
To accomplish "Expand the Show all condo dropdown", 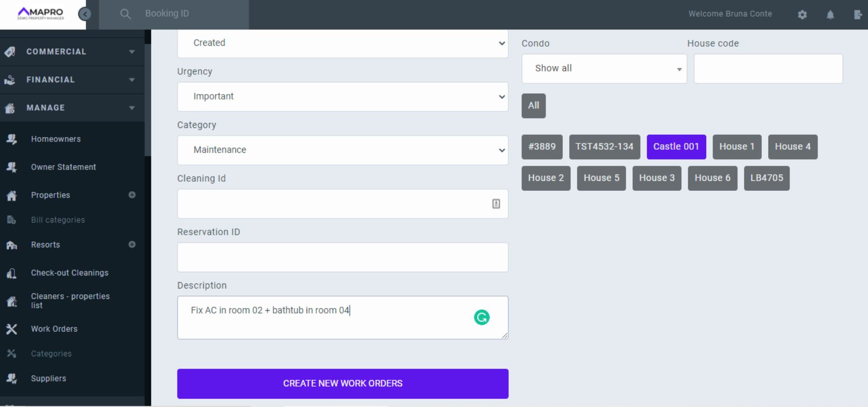I will (604, 69).
